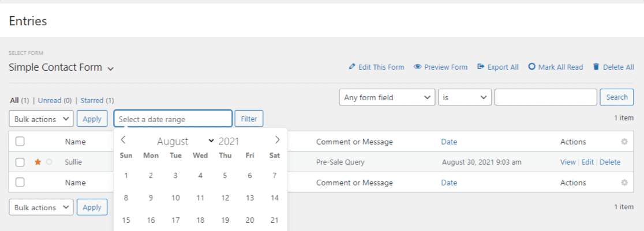Select August 12 in the calendar
644x231 pixels.
225,198
